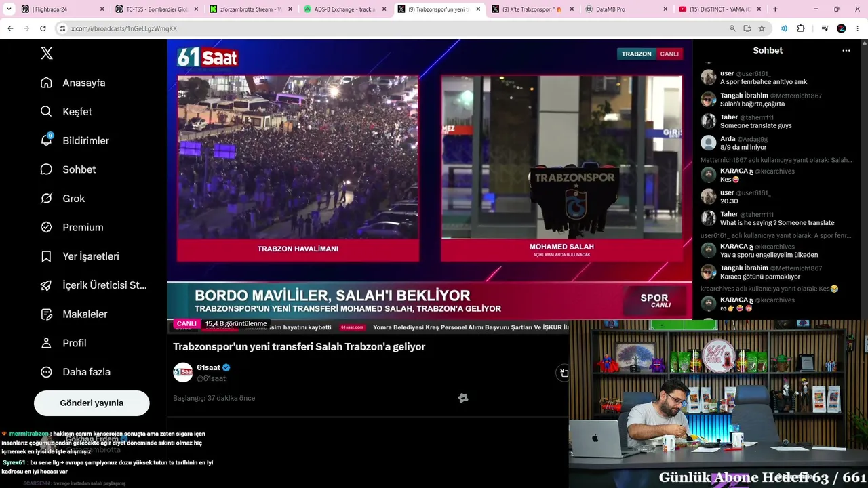Click the Sohbet panel heading
Image resolution: width=868 pixels, height=488 pixels.
(x=768, y=51)
